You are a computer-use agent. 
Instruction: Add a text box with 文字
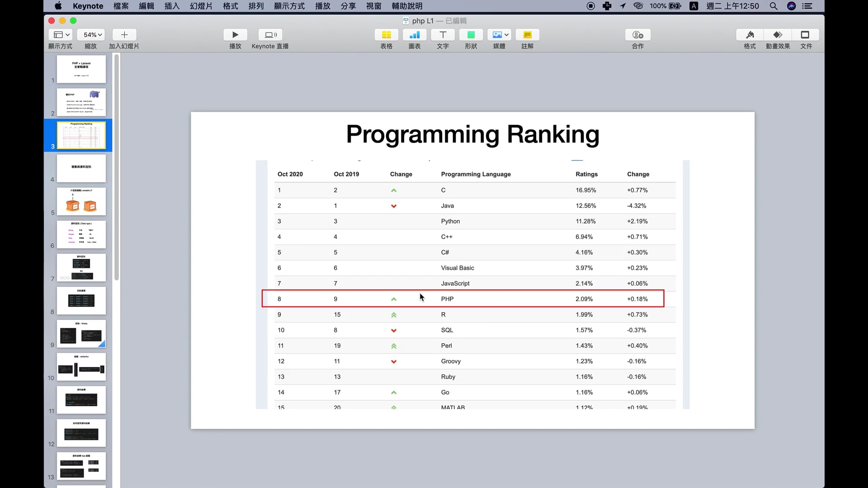443,35
